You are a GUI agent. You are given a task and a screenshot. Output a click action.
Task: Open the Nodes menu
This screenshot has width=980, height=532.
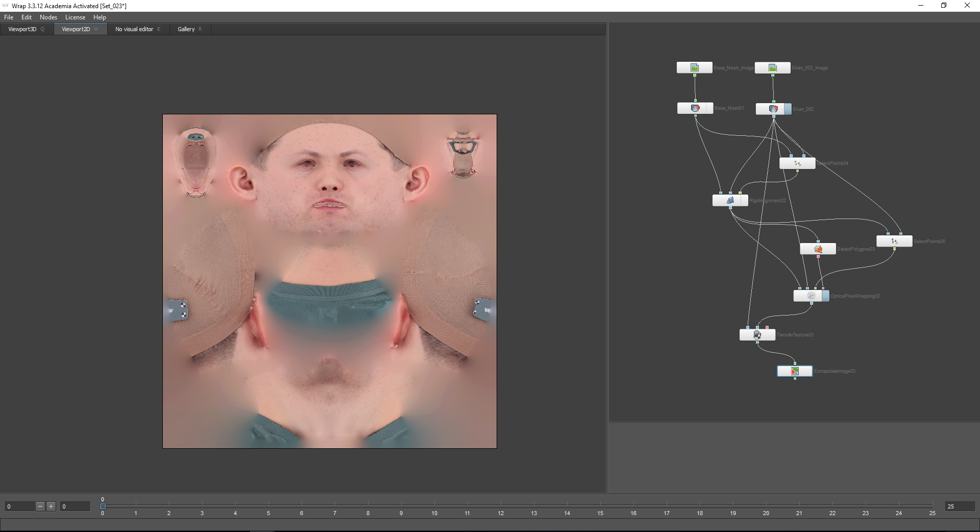coord(48,17)
